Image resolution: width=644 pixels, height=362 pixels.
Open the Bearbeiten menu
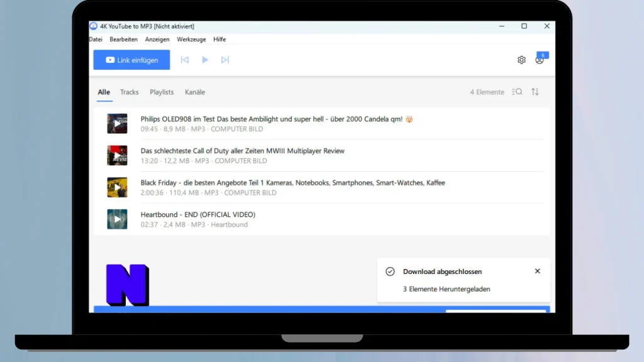(124, 40)
